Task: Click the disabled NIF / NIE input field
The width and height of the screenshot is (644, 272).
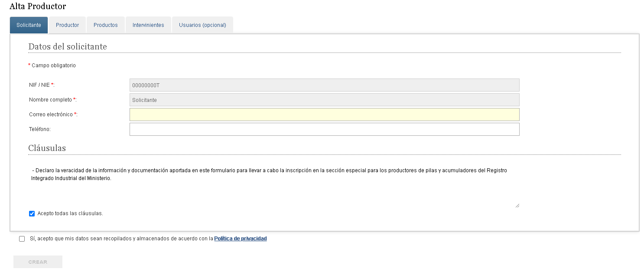Action: tap(324, 85)
